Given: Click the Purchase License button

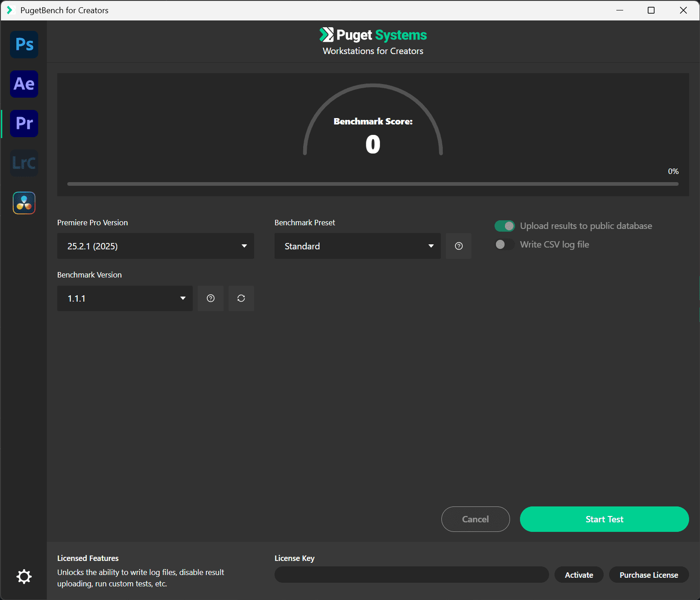Looking at the screenshot, I should [x=649, y=575].
